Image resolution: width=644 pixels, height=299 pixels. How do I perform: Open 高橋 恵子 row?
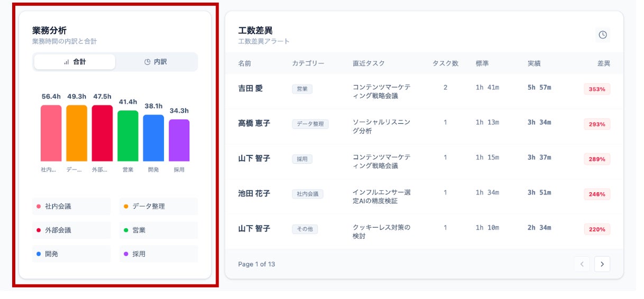(254, 124)
